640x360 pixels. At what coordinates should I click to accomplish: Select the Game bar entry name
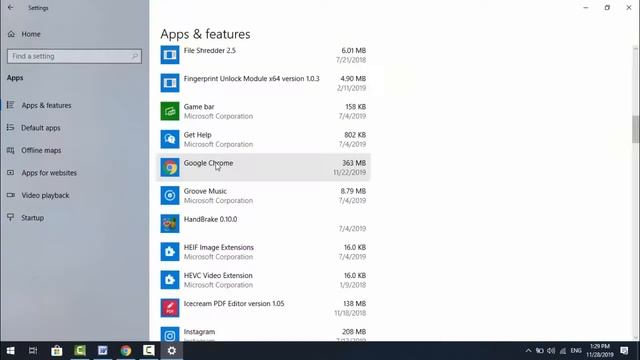199,107
